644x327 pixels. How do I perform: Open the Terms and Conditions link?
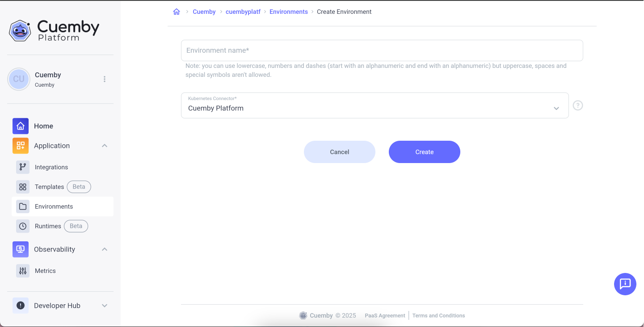pyautogui.click(x=438, y=315)
